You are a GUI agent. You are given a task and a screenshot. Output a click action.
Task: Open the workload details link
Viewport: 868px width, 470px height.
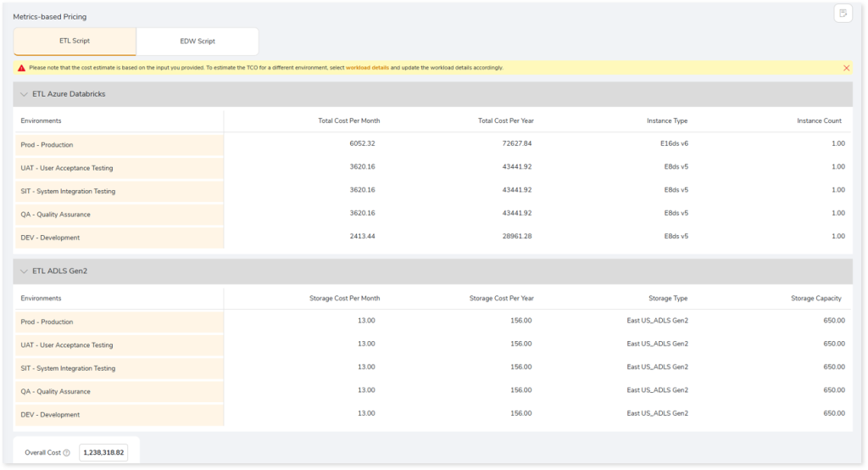(x=367, y=68)
